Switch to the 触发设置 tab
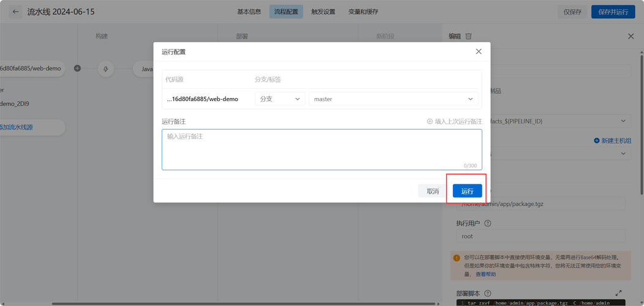Viewport: 644px width, 306px height. tap(323, 12)
